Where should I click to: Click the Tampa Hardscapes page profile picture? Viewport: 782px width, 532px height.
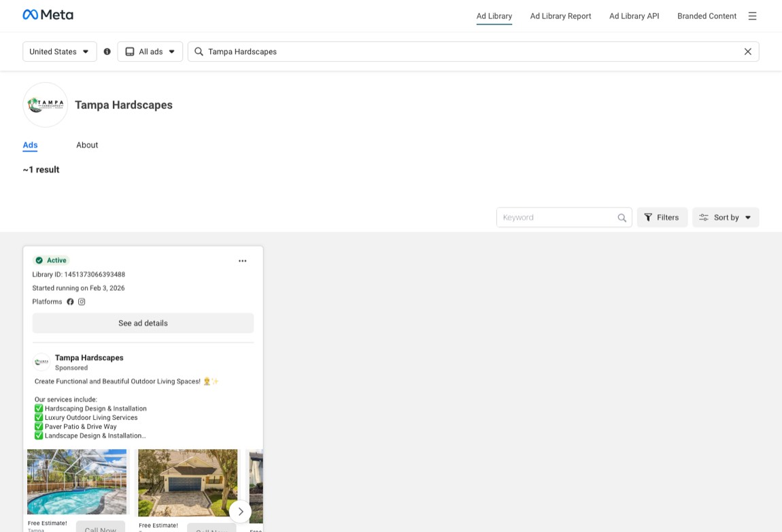click(46, 105)
